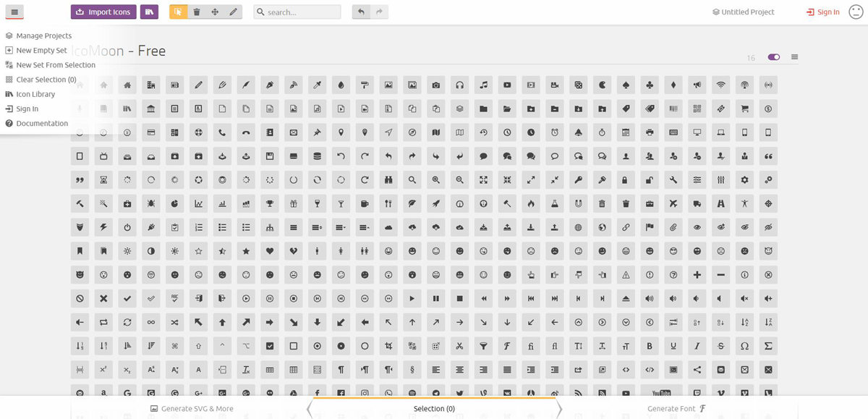Pick the bell icon
The width and height of the screenshot is (868, 419).
[578, 132]
